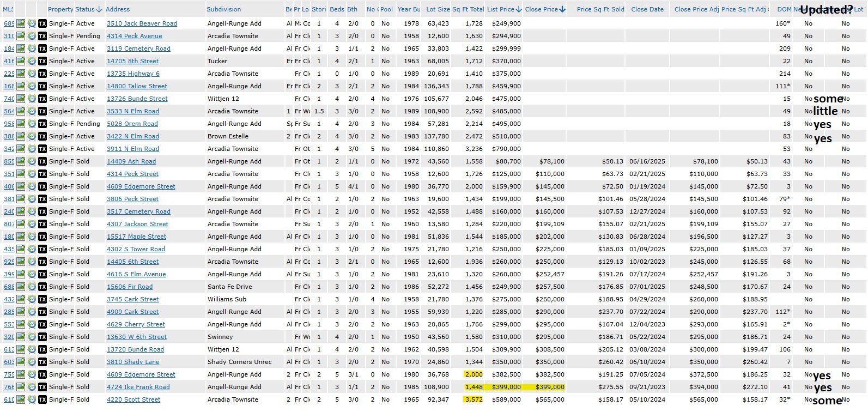Open the 4307 Jackson Street address link
Screen dimensions: 868x412
[137, 224]
